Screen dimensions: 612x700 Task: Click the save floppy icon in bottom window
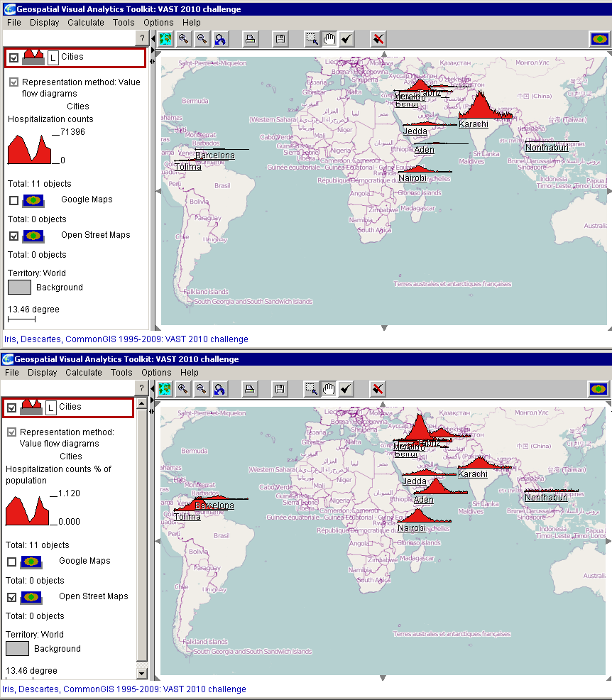click(x=280, y=389)
